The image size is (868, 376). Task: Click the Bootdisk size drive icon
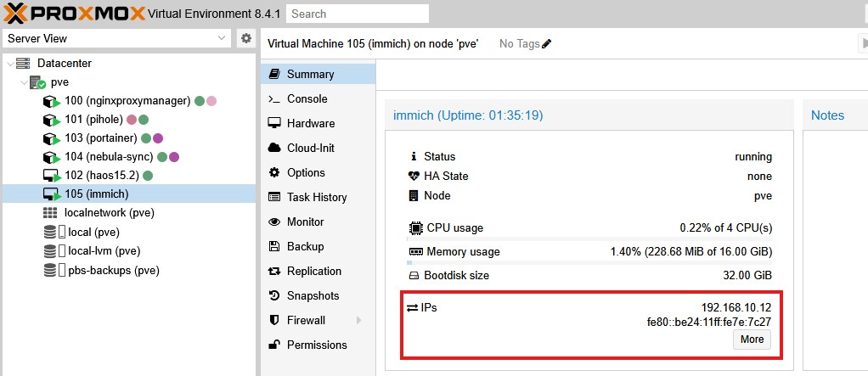click(414, 276)
